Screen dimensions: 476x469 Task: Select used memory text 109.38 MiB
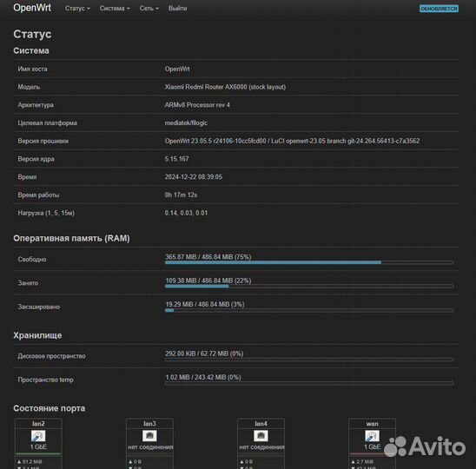(x=181, y=281)
